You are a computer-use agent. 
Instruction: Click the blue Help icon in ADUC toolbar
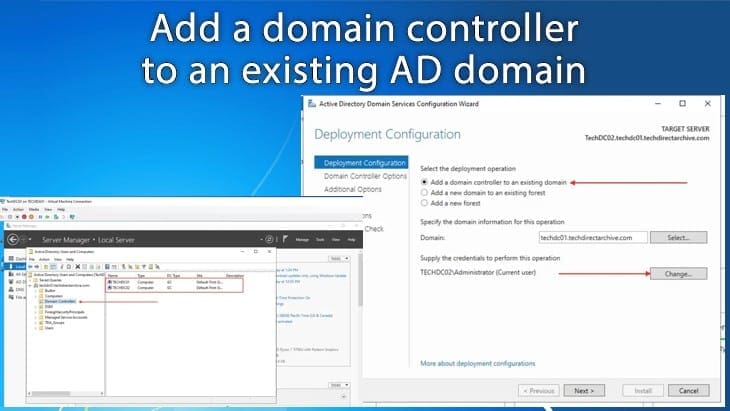click(107, 266)
